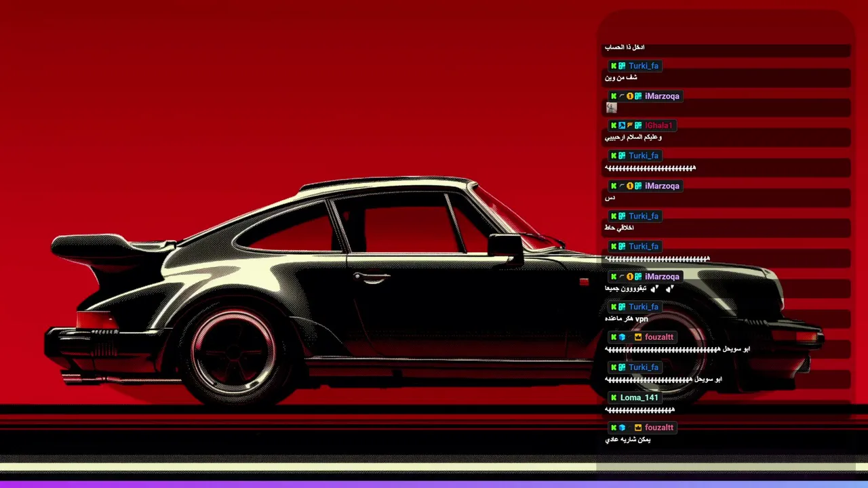868x488 pixels.
Task: Click username Turki_fa above 'هكر ماعنده vpn'
Action: [x=644, y=307]
